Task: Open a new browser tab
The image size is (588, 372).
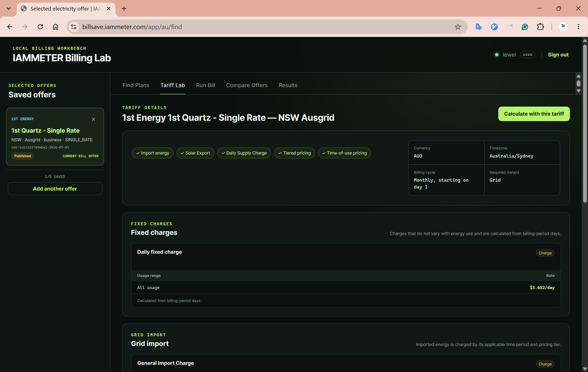Action: tap(124, 8)
